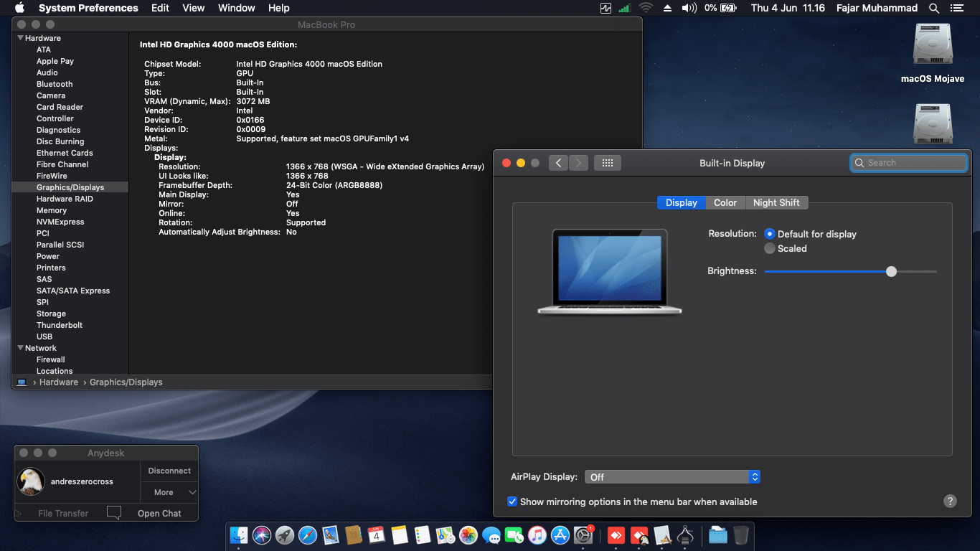Show all preferences grid button

607,163
